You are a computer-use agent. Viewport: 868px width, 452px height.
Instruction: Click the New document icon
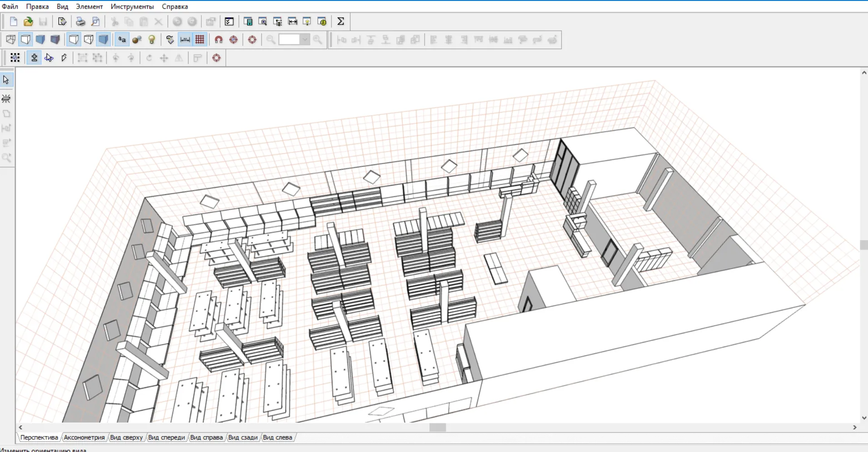(14, 21)
